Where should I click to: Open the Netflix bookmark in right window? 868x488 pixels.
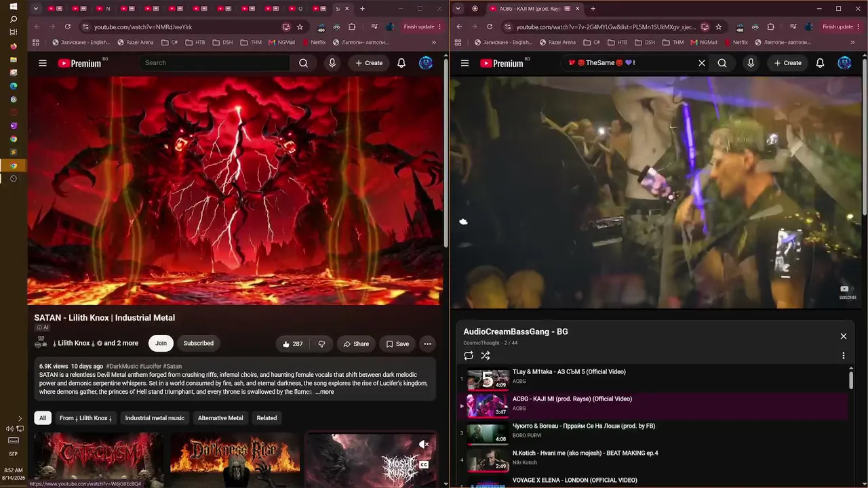point(735,42)
